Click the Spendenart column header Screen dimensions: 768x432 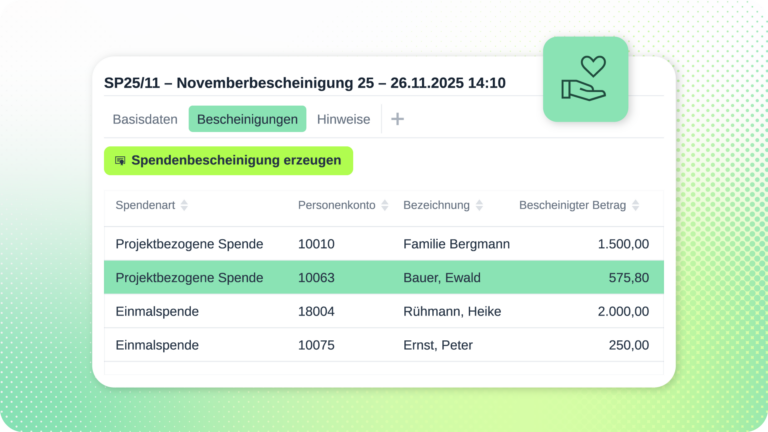145,205
